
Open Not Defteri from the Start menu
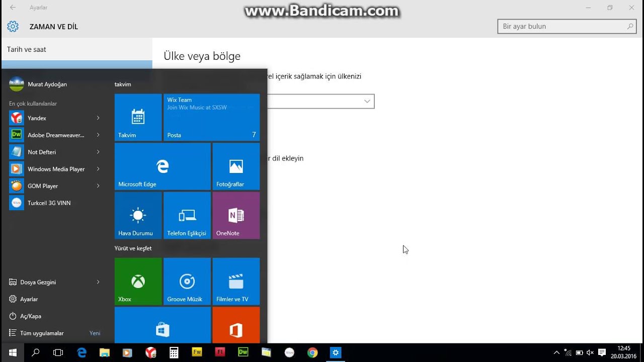pyautogui.click(x=55, y=152)
